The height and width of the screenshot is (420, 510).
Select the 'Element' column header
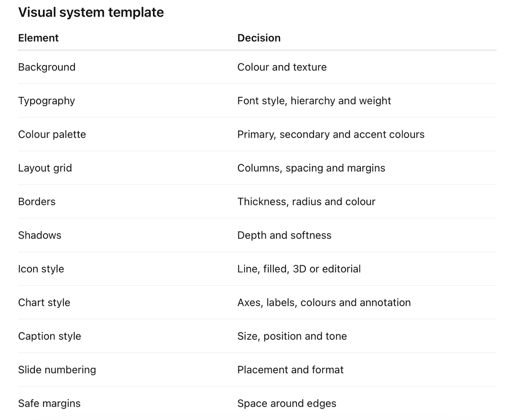38,38
